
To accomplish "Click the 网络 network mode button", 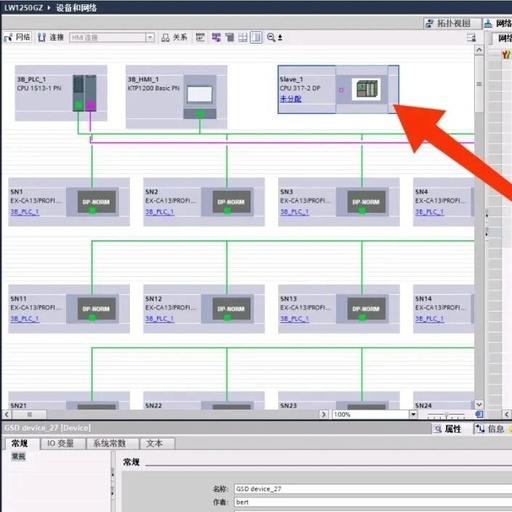I will click(x=18, y=37).
